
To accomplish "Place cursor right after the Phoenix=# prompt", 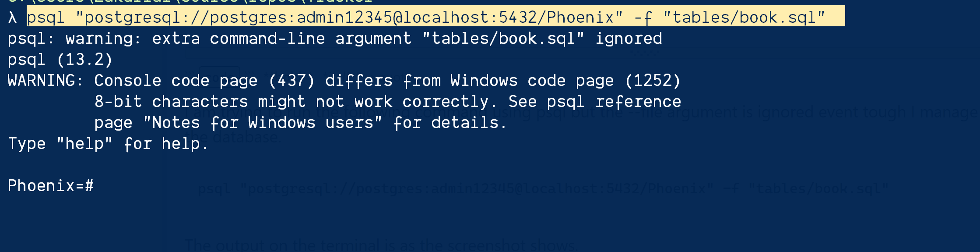I will (x=96, y=186).
